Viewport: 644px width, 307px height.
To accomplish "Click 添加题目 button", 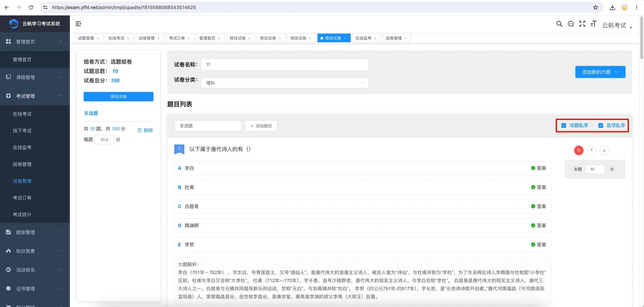I will click(x=261, y=126).
